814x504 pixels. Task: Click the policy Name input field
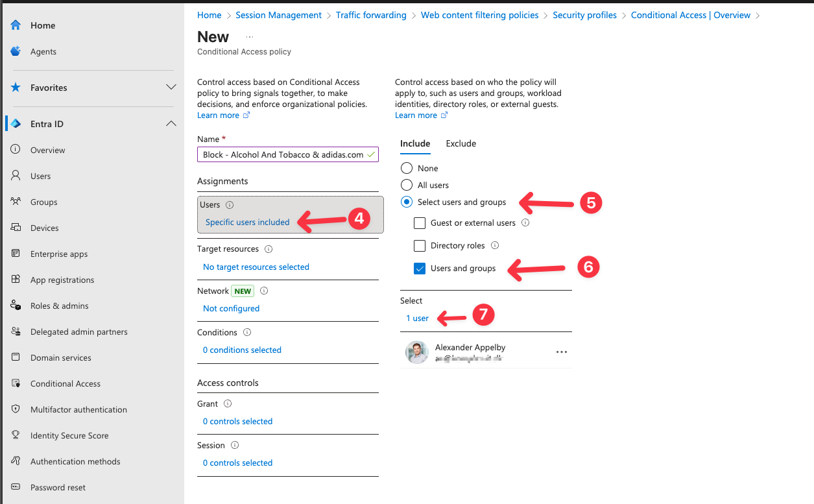click(x=283, y=155)
